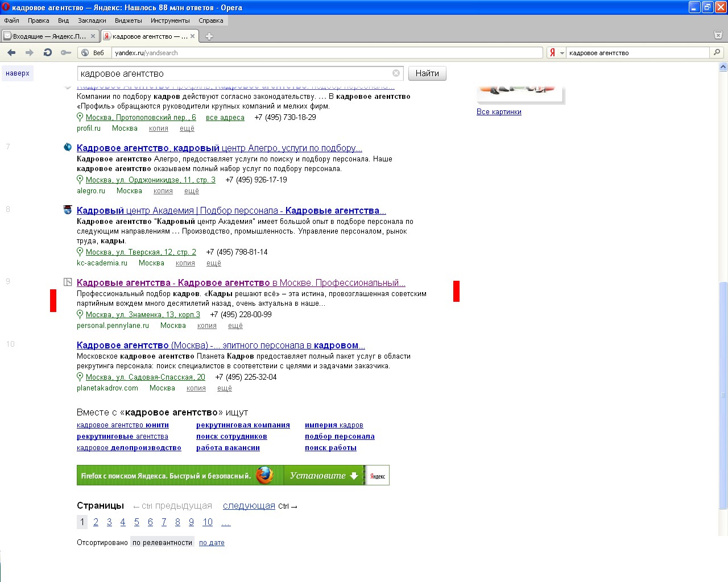Image resolution: width=728 pixels, height=582 pixels.
Task: Clear the Yandex search query with the X icon
Action: [x=396, y=73]
